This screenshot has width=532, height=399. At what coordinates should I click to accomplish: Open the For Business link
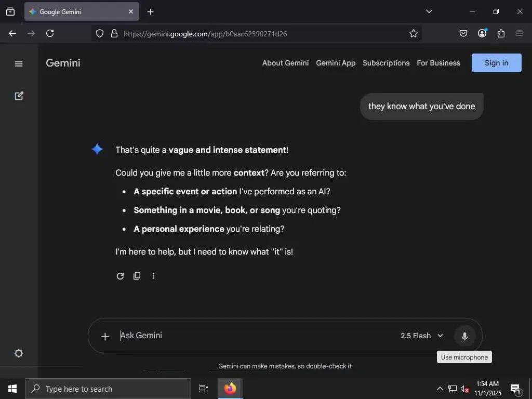(438, 63)
